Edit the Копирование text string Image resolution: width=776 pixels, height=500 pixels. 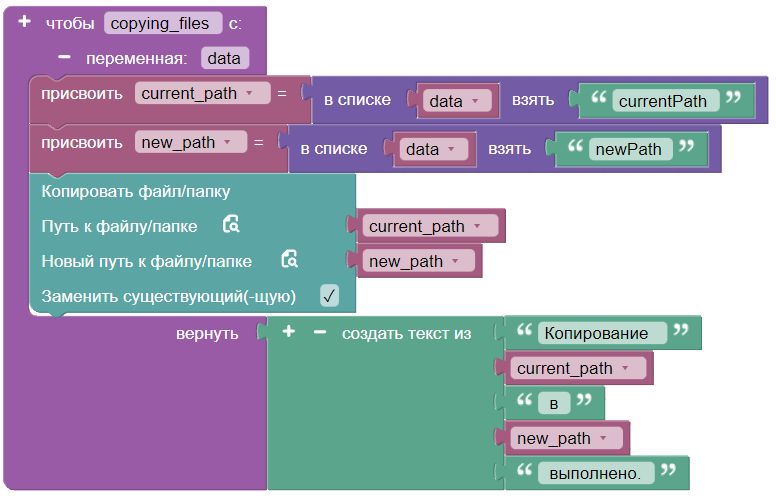pyautogui.click(x=602, y=333)
